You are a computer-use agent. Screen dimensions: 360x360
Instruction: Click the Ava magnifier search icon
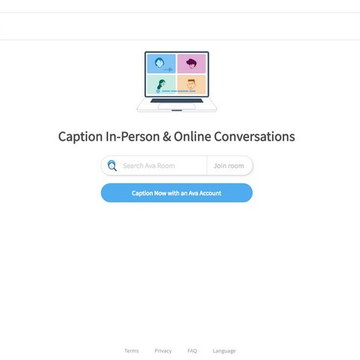pos(112,165)
